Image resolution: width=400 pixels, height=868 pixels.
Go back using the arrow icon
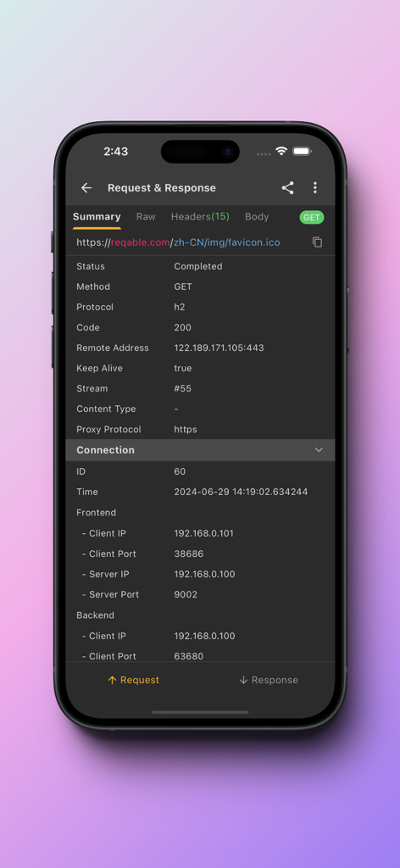tap(86, 187)
